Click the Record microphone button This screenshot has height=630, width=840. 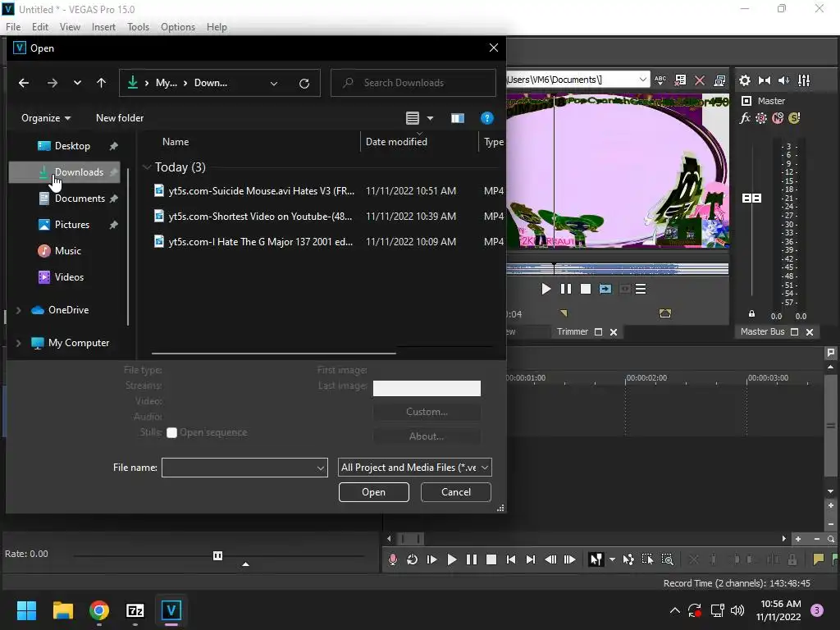click(x=393, y=559)
